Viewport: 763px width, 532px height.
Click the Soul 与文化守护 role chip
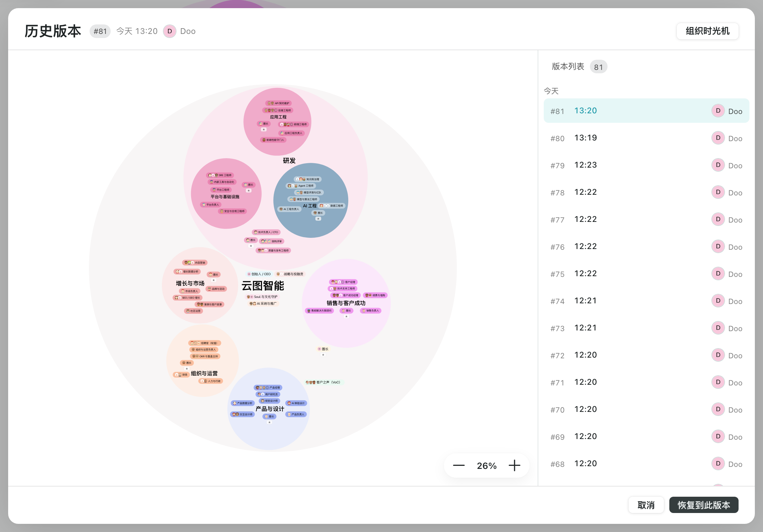tap(262, 297)
